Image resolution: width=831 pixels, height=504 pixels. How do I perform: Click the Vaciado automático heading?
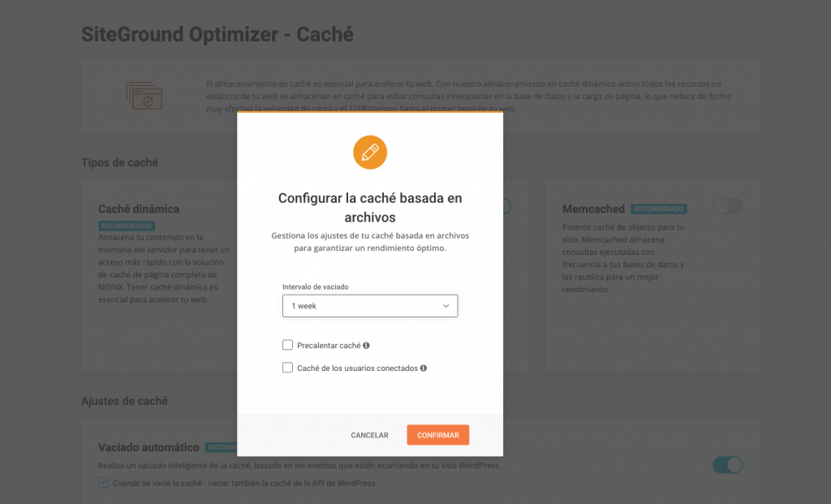coord(149,447)
